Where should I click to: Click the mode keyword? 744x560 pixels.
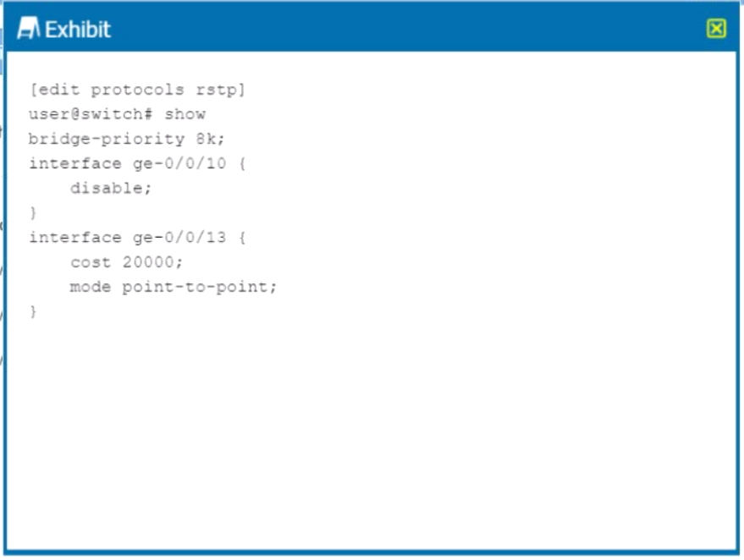point(91,287)
